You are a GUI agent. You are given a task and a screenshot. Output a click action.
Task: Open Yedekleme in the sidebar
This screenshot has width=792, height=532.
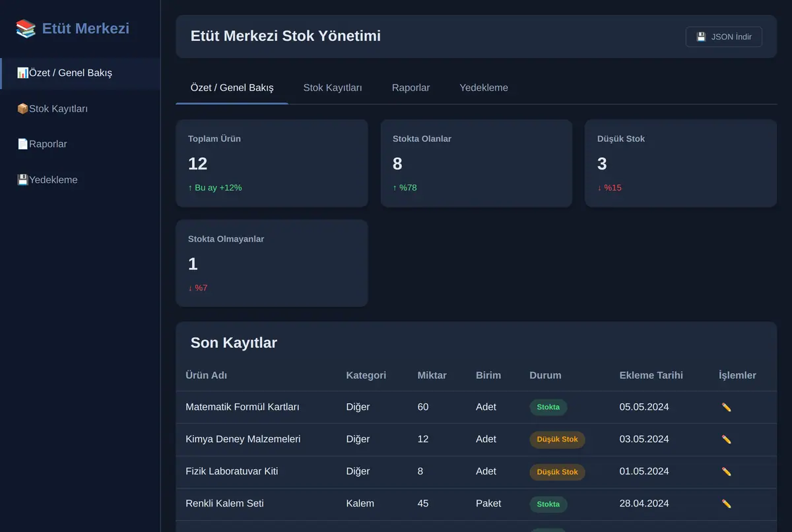(x=80, y=180)
